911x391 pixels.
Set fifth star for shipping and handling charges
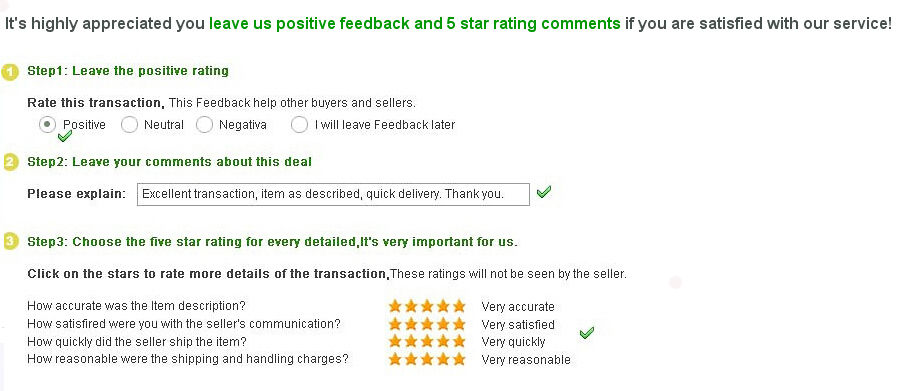tap(459, 359)
